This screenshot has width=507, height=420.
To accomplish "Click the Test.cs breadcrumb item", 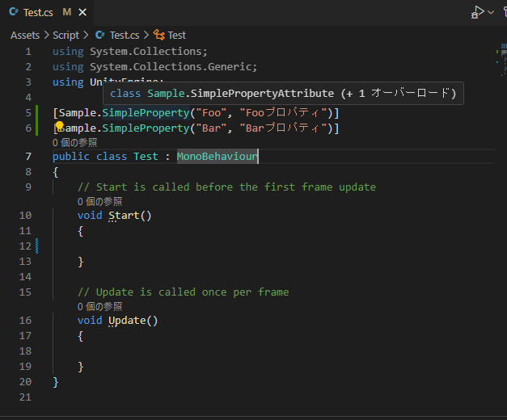I will coord(125,35).
